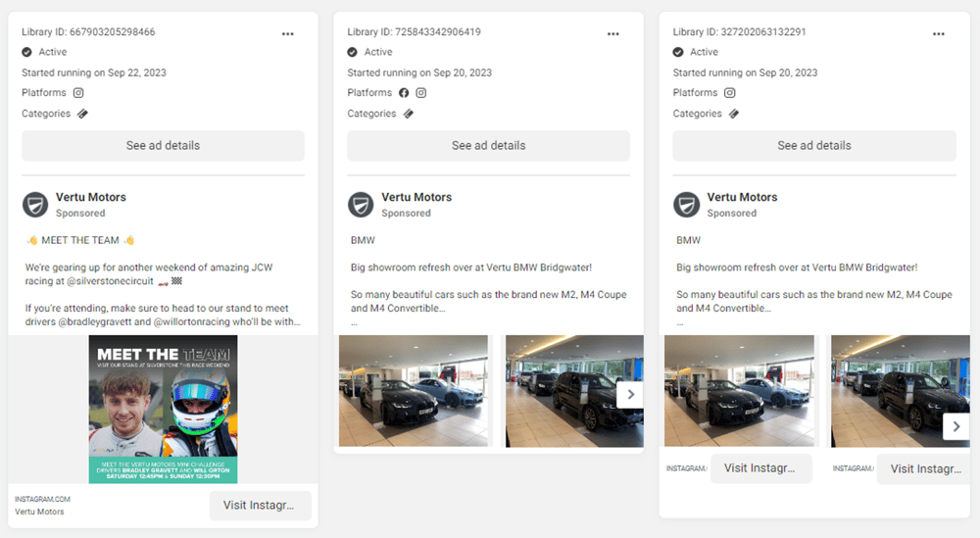
Task: See ad details for ad 725843342906419
Action: [489, 146]
